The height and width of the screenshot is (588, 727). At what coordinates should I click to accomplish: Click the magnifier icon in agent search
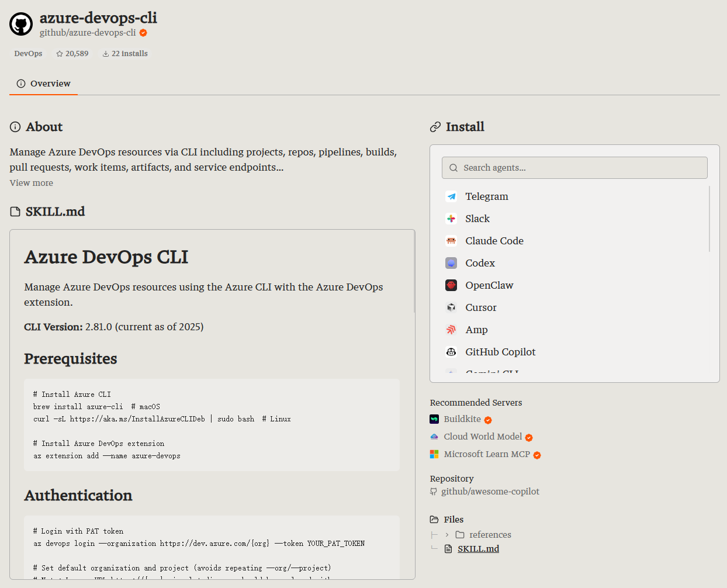(453, 168)
